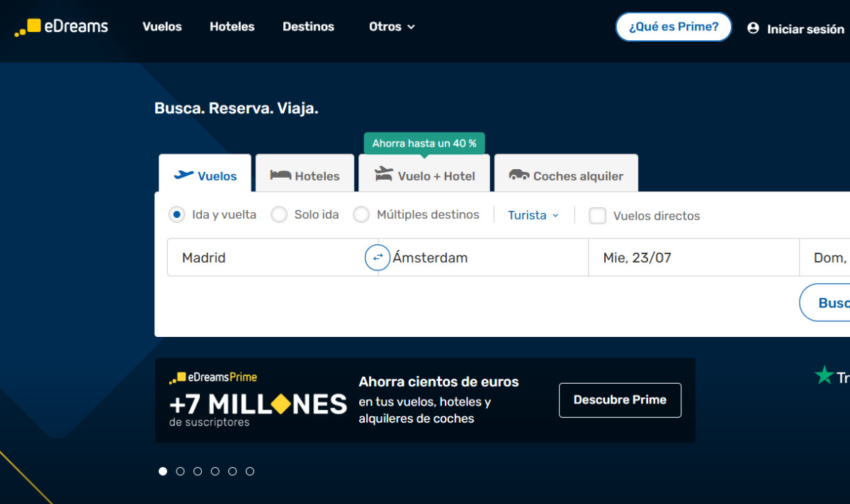The width and height of the screenshot is (850, 504).
Task: Click the bed icon on the Hoteles tab
Action: point(280,175)
